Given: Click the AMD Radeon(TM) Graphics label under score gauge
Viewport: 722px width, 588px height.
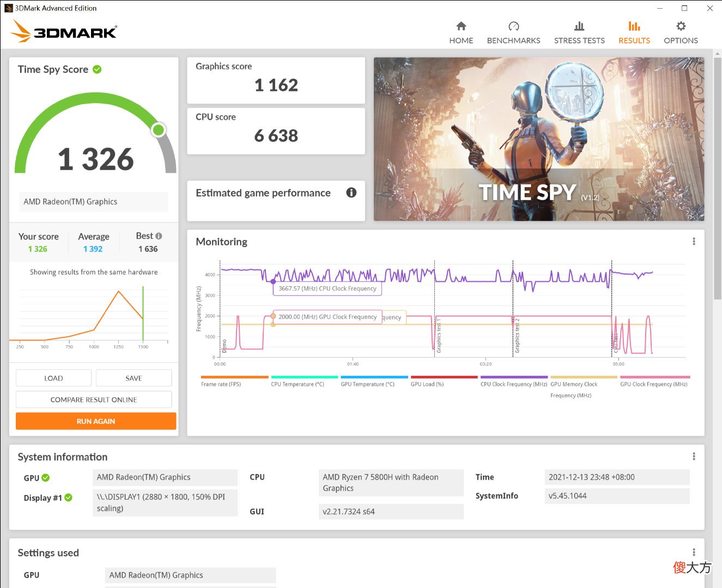Looking at the screenshot, I should 94,201.
